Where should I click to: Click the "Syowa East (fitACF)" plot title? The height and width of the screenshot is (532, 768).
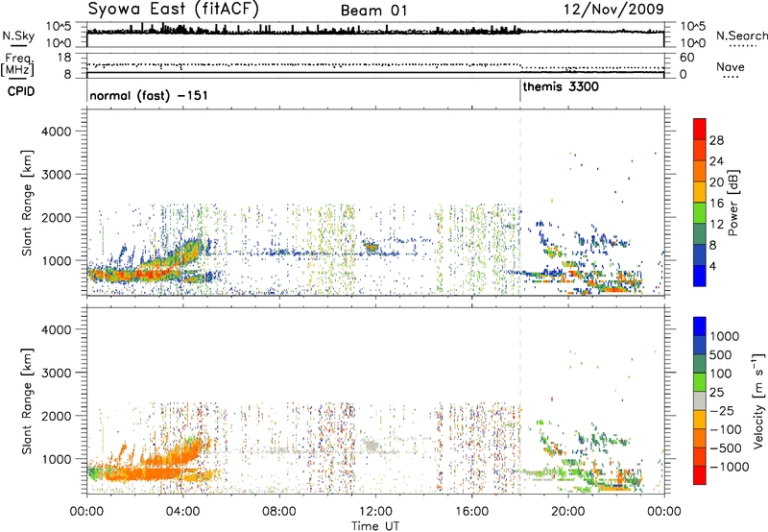point(173,9)
